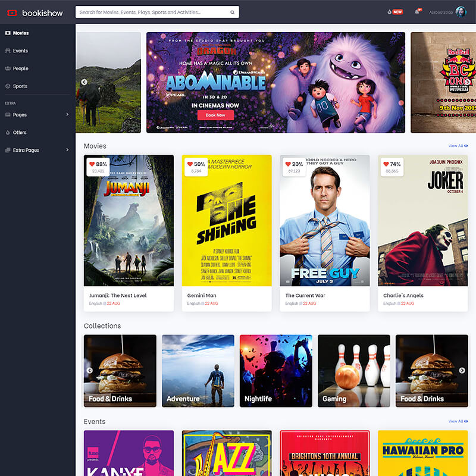Click the bookishow logo icon
476x476 pixels.
tap(11, 12)
